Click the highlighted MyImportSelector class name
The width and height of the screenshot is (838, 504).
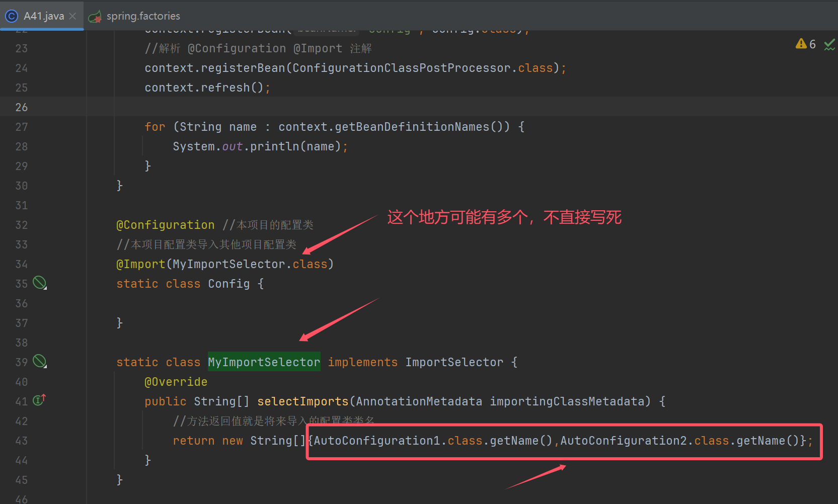point(264,362)
